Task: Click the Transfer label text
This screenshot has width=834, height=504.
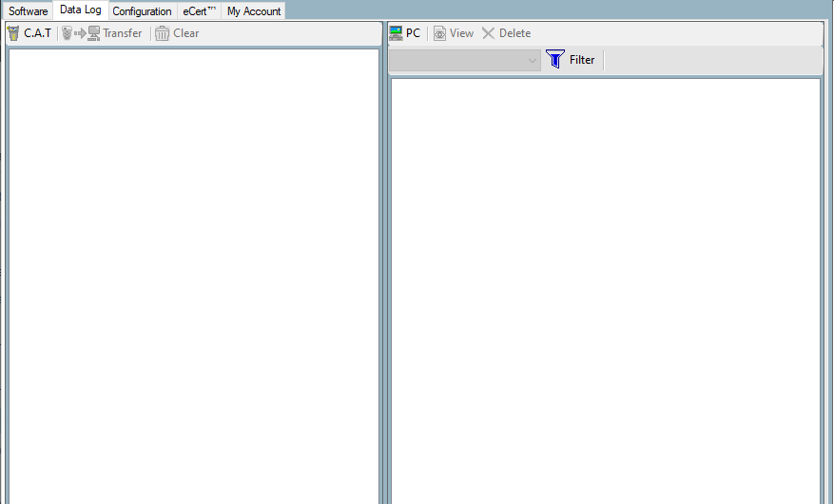Action: pos(123,33)
